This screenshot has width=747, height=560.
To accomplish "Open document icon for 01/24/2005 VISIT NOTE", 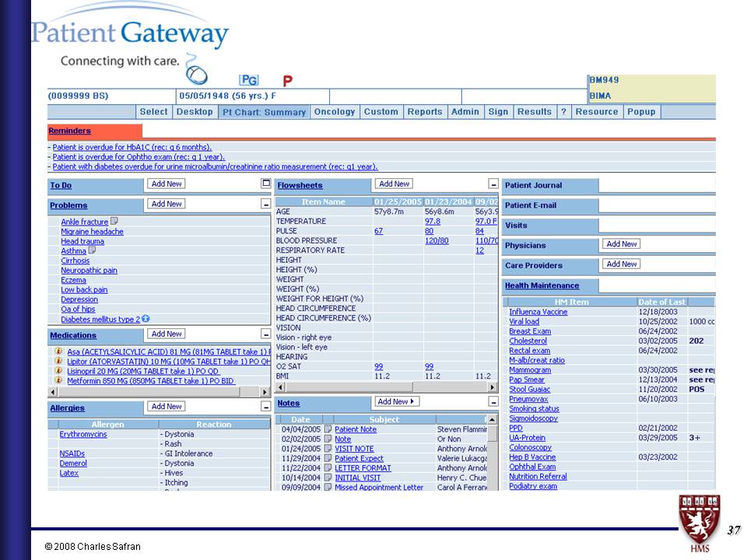I will click(x=328, y=448).
